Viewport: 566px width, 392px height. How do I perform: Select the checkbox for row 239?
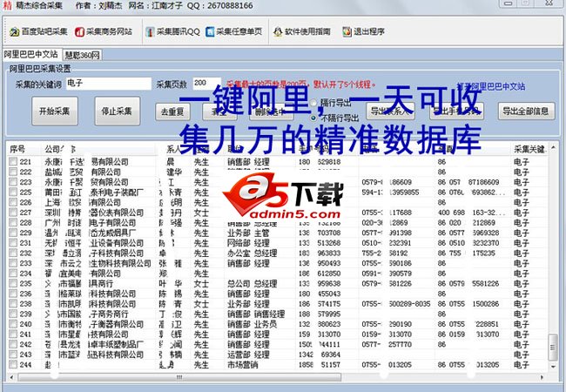point(13,314)
